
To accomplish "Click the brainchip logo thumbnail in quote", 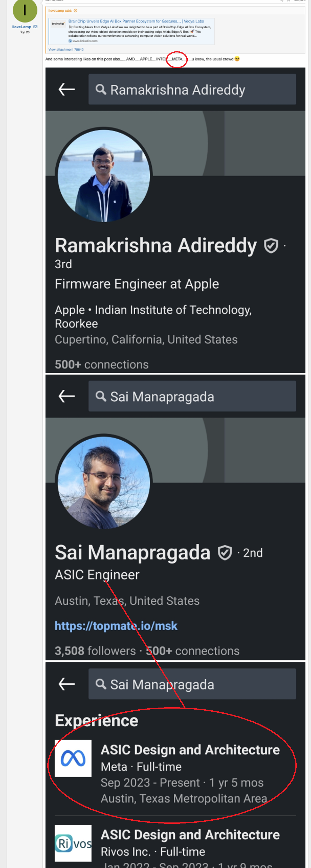I will tap(58, 24).
